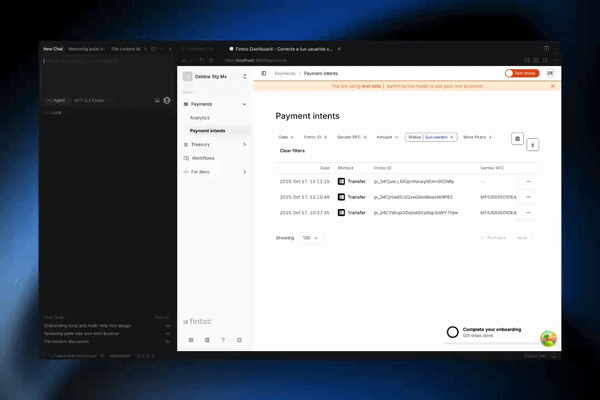Click the image attach icon in chat

pos(157,100)
